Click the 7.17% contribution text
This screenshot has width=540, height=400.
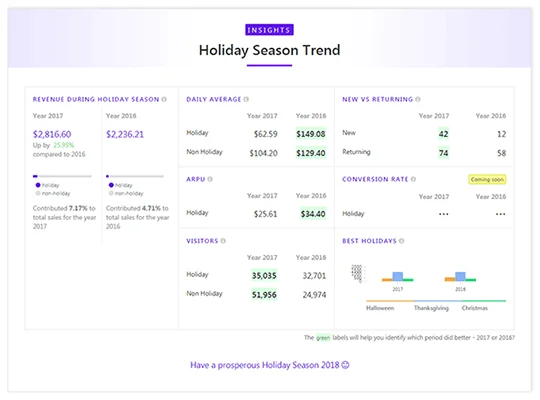click(x=78, y=208)
